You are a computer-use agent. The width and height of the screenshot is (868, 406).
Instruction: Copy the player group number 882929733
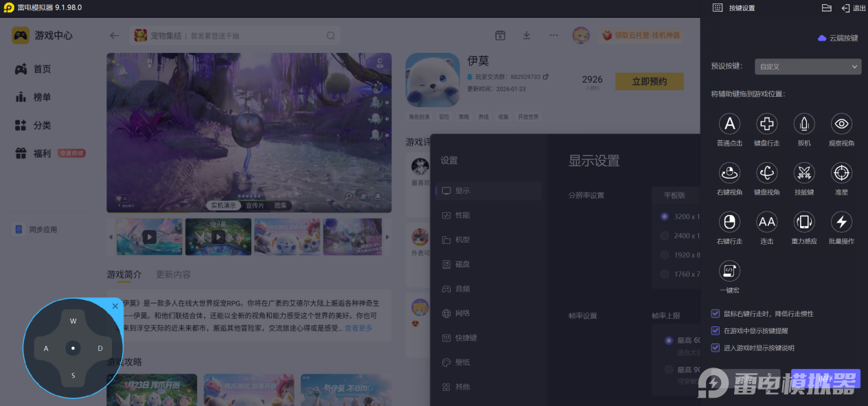click(546, 77)
